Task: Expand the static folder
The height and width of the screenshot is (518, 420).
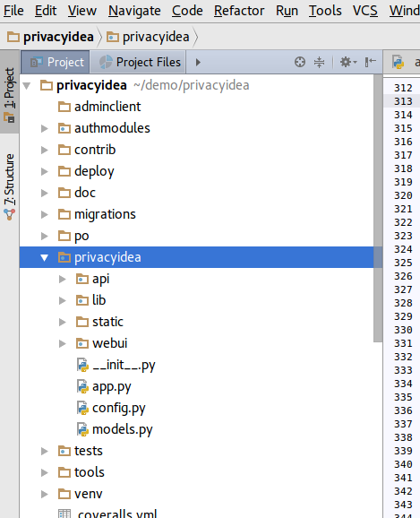Action: click(x=62, y=322)
